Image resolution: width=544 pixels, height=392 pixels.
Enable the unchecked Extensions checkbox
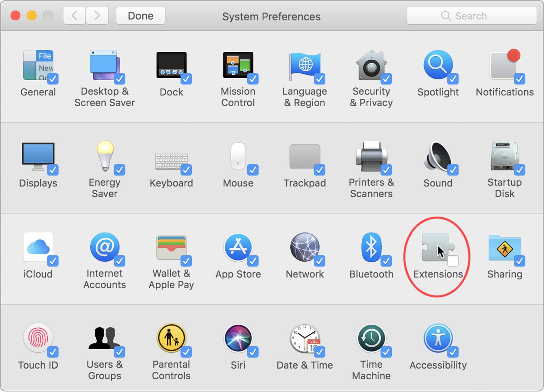tap(453, 261)
